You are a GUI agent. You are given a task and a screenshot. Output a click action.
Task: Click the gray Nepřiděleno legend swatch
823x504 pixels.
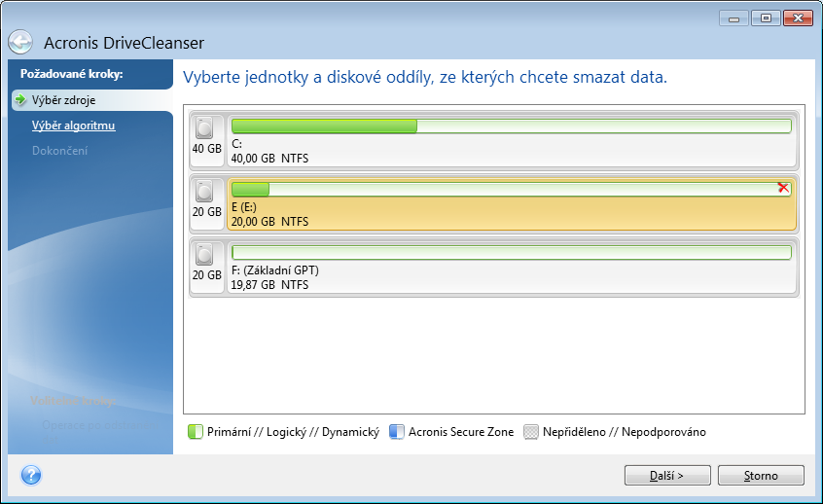pos(531,432)
